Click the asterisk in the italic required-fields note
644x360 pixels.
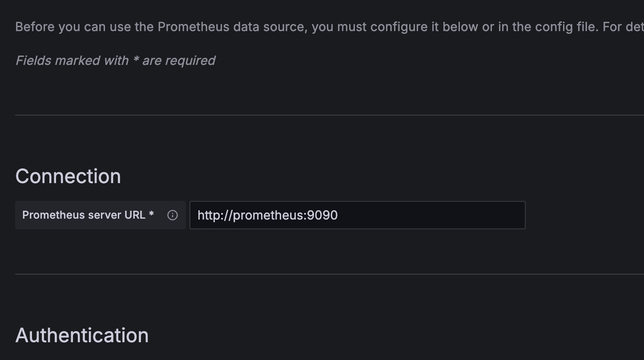[x=136, y=60]
